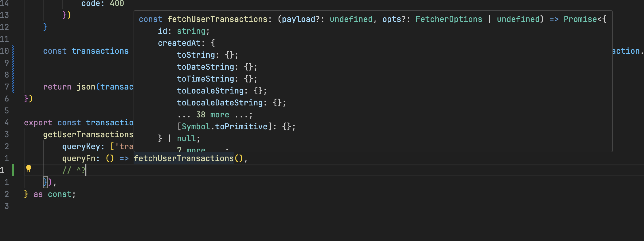Click the createdAt property in tooltip

pos(179,43)
